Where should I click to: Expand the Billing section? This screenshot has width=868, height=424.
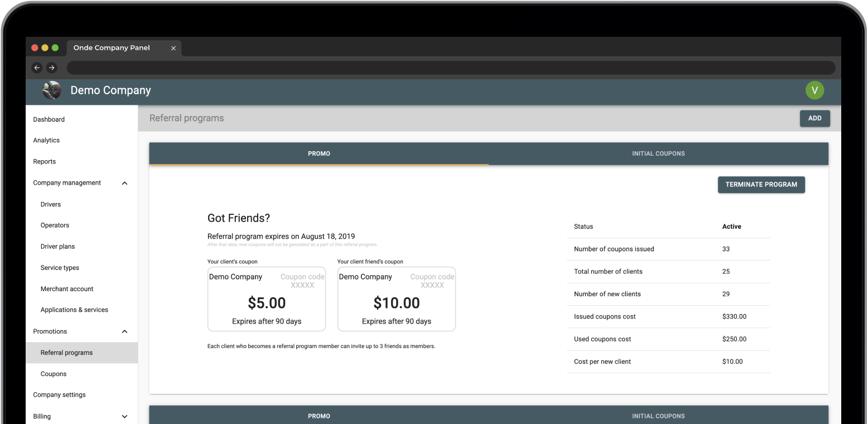124,416
